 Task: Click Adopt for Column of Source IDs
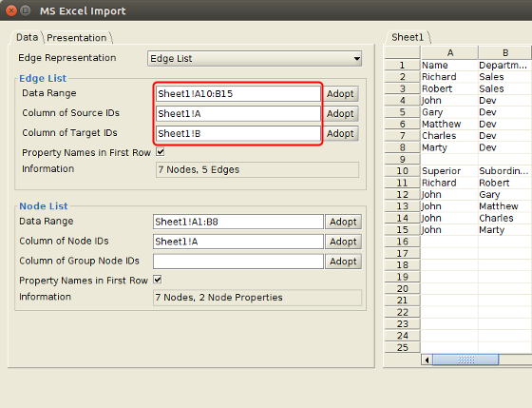(340, 113)
